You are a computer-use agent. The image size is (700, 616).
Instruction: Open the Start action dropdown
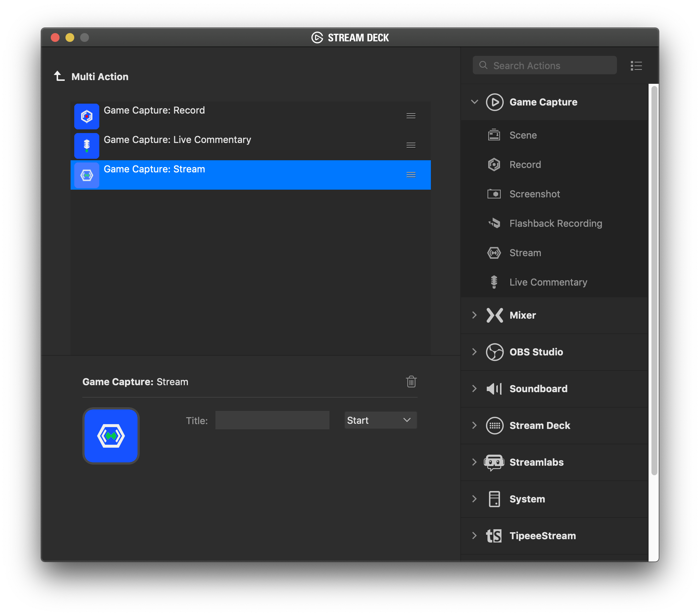coord(381,420)
